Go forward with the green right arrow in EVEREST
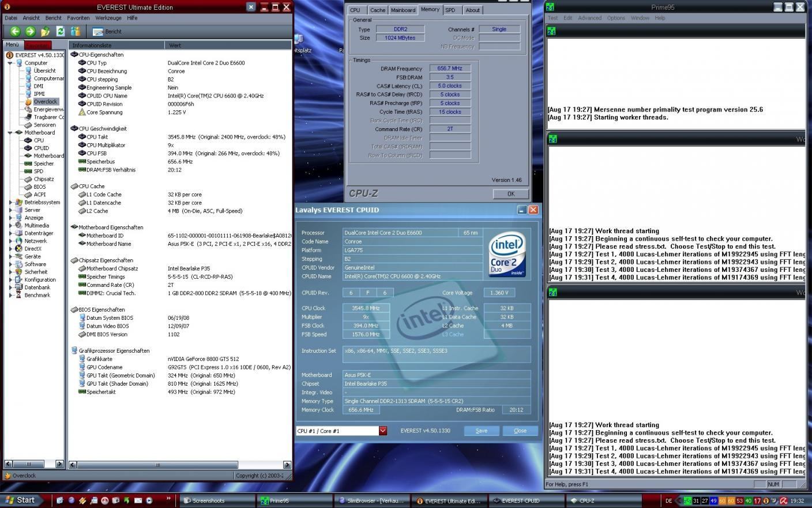Viewport: 812px width, 508px height. coord(30,31)
